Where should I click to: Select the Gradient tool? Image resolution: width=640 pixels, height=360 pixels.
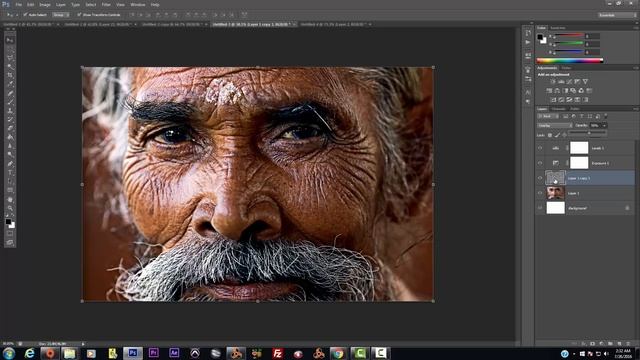(10, 137)
